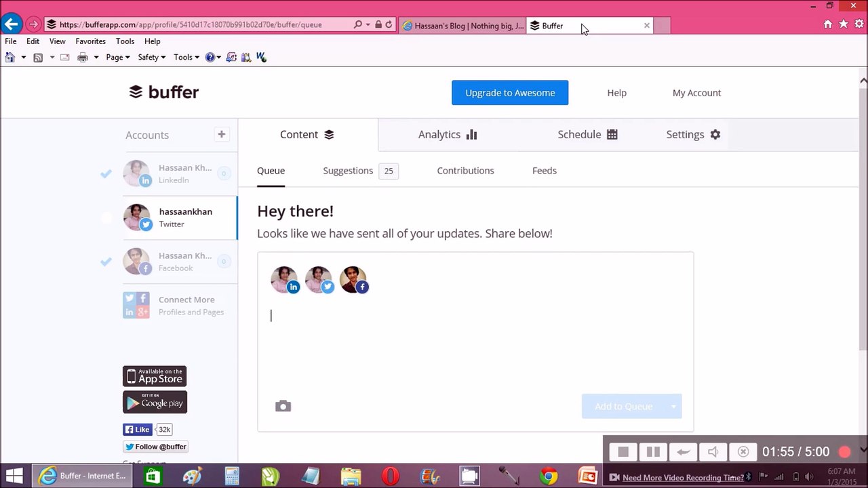The height and width of the screenshot is (488, 868).
Task: Close the Buffer browser tab
Action: tap(646, 26)
